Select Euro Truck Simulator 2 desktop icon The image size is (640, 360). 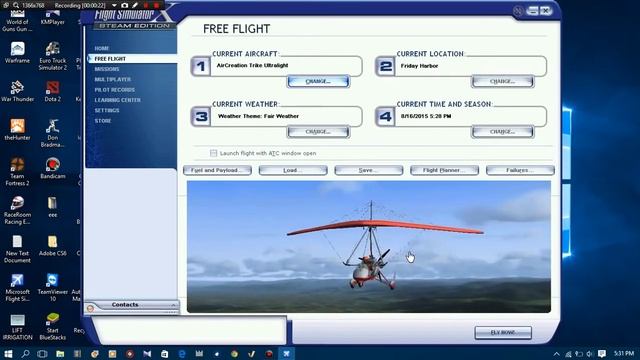(53, 56)
